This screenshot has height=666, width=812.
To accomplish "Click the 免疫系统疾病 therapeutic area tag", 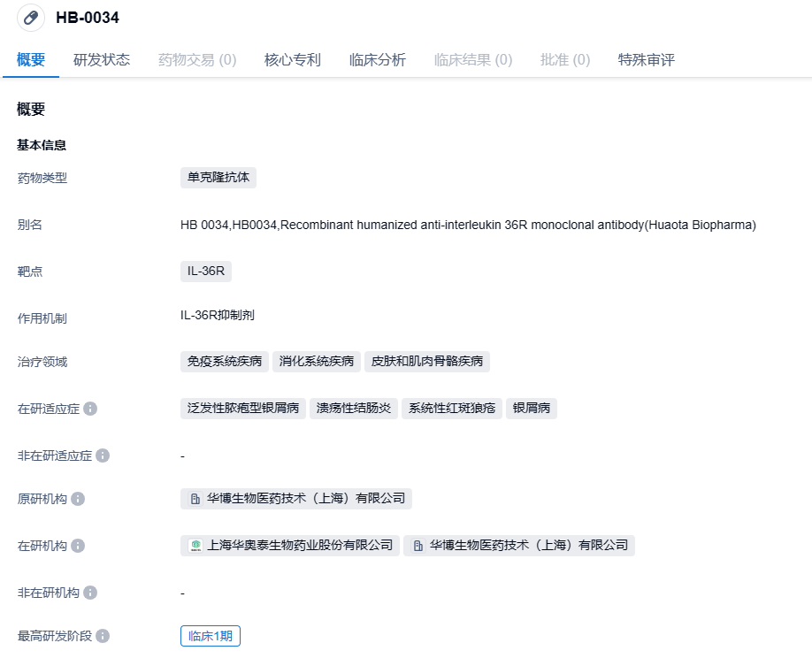I will tap(225, 362).
